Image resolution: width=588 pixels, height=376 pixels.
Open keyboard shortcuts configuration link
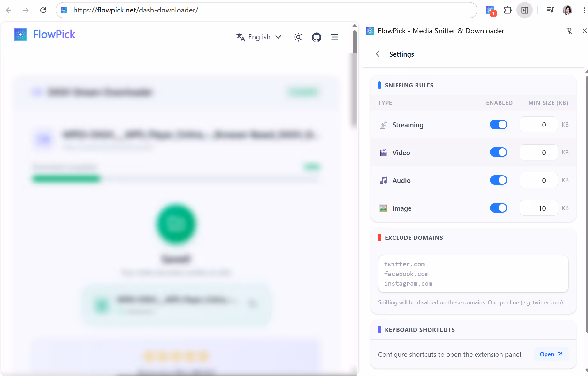click(551, 354)
